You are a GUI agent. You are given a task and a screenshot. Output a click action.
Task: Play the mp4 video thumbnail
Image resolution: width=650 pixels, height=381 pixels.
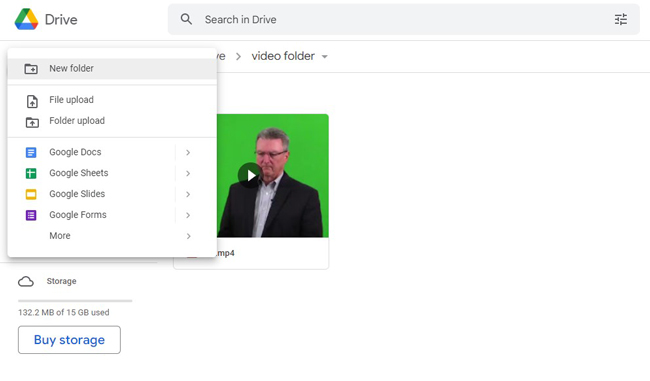(x=251, y=176)
